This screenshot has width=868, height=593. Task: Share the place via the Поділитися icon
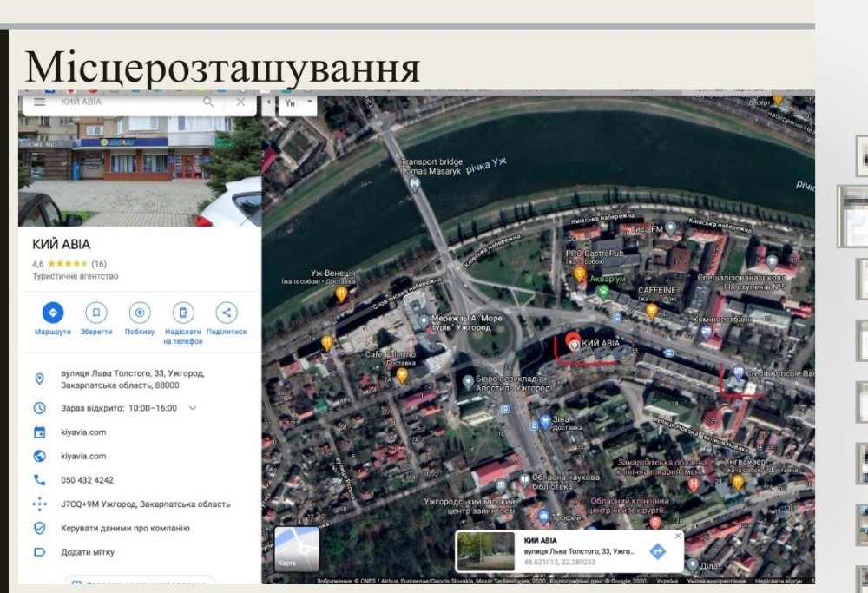coord(226,313)
